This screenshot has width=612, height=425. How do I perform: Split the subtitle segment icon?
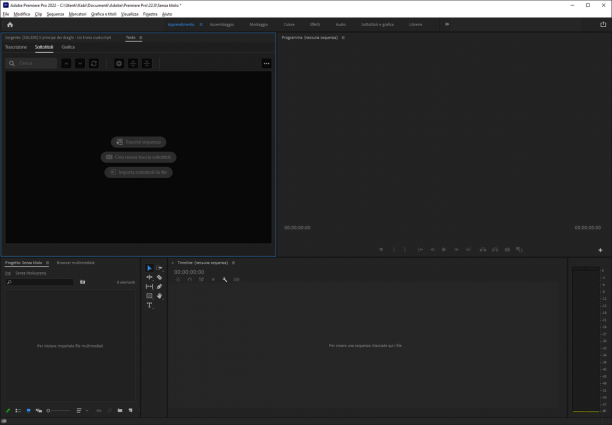(x=133, y=63)
